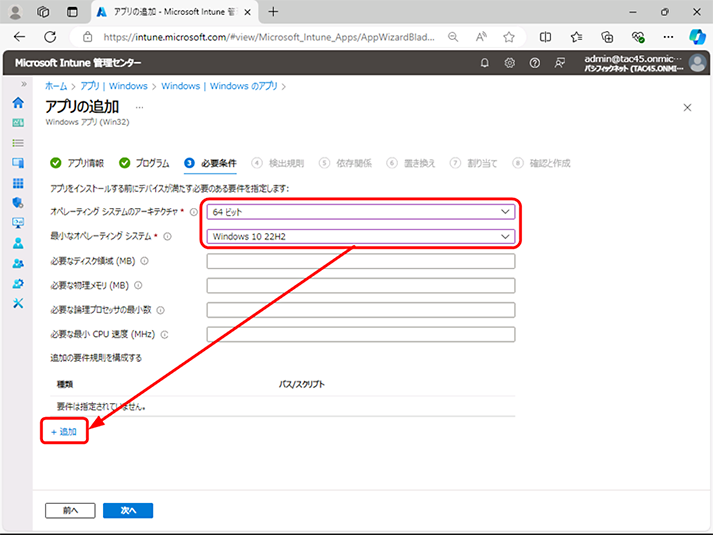
Task: Select the 割り当て step tab
Action: tap(474, 163)
